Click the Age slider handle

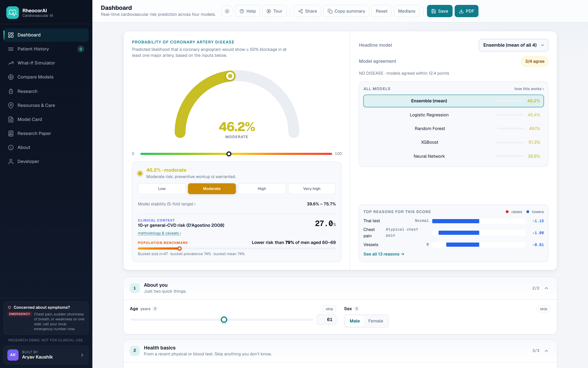tap(224, 320)
